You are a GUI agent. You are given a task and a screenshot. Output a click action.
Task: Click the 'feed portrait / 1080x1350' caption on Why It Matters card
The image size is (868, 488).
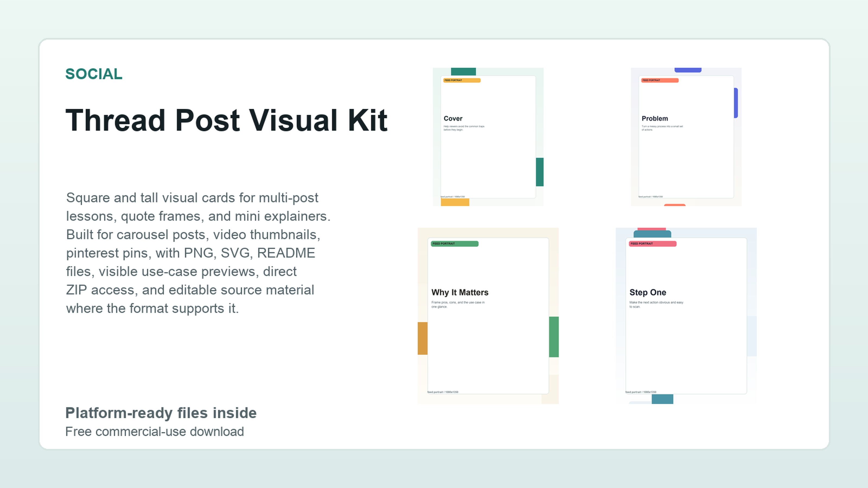click(443, 392)
